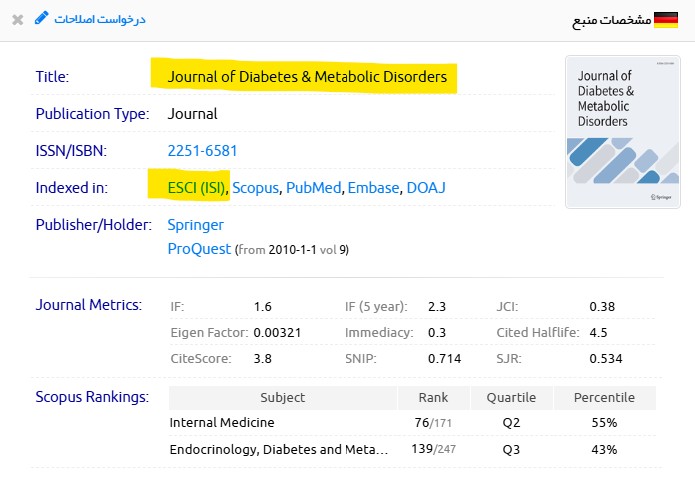Visit the DOAJ index link

click(x=426, y=187)
